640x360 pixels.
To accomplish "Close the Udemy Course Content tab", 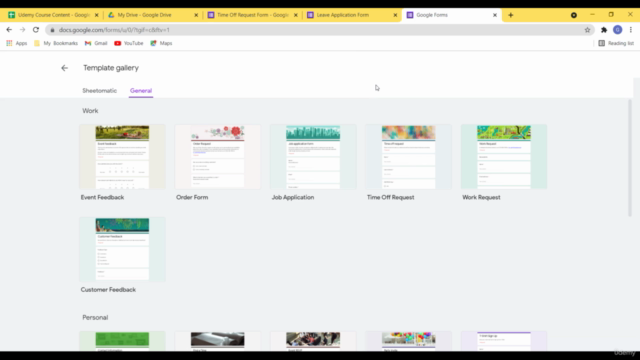I will pyautogui.click(x=97, y=15).
